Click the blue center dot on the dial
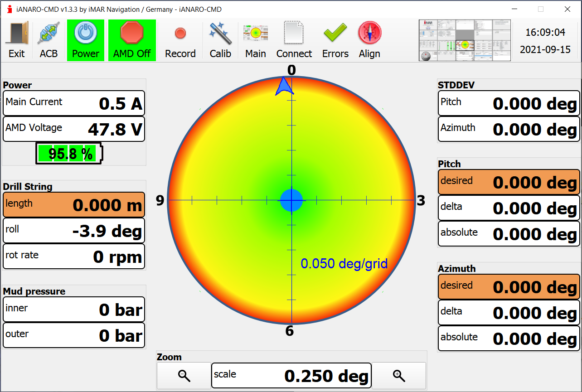Viewport: 582px width, 392px height. pos(291,200)
